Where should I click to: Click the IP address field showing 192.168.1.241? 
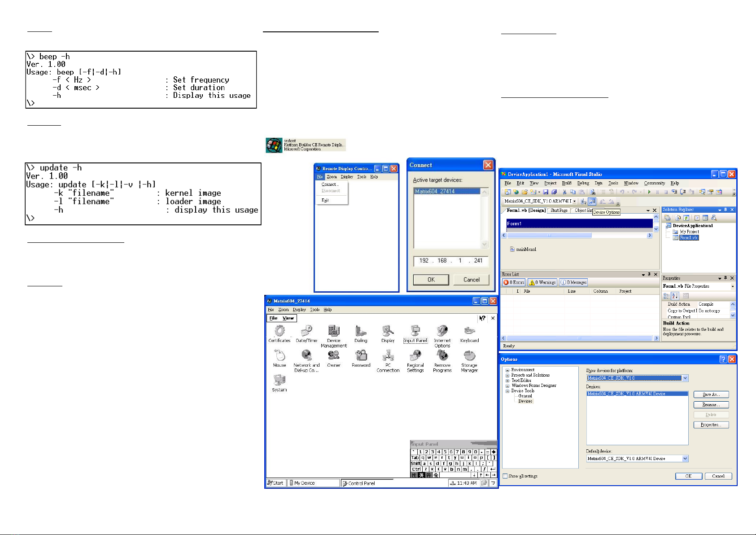tap(451, 261)
